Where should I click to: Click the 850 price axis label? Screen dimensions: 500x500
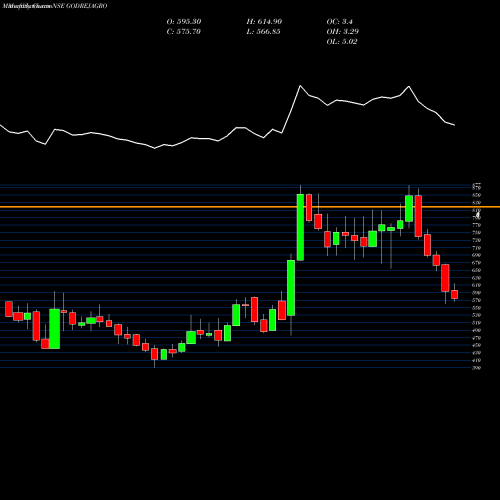click(476, 195)
